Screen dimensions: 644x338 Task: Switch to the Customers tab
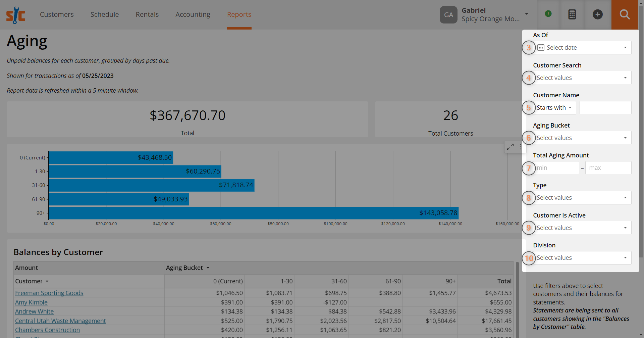click(x=56, y=14)
